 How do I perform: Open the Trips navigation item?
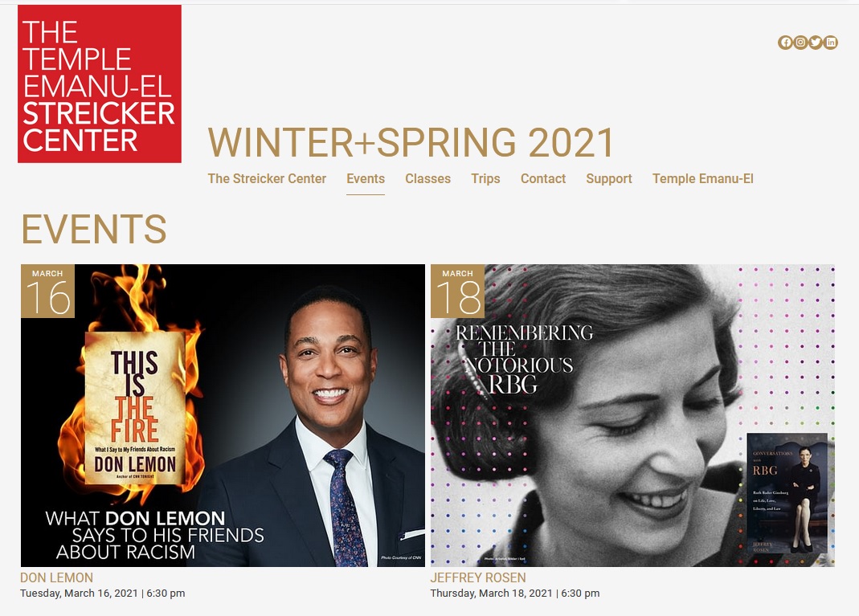click(485, 178)
